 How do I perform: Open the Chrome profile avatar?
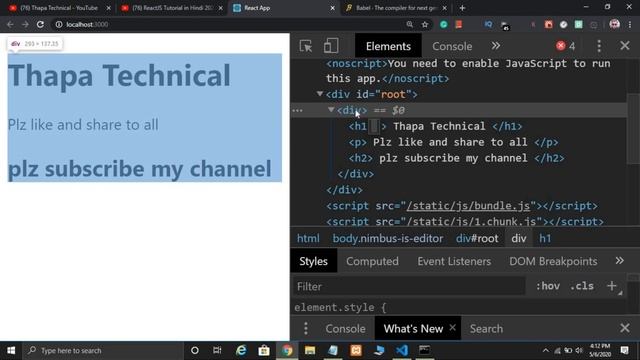(614, 24)
